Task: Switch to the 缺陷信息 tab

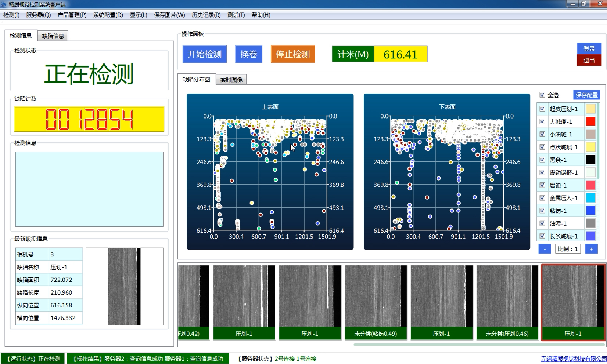Action: point(53,36)
